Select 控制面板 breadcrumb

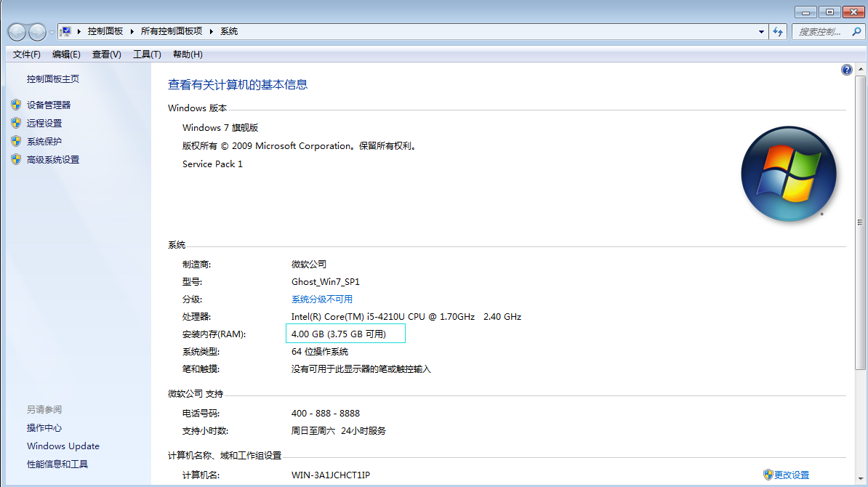105,31
